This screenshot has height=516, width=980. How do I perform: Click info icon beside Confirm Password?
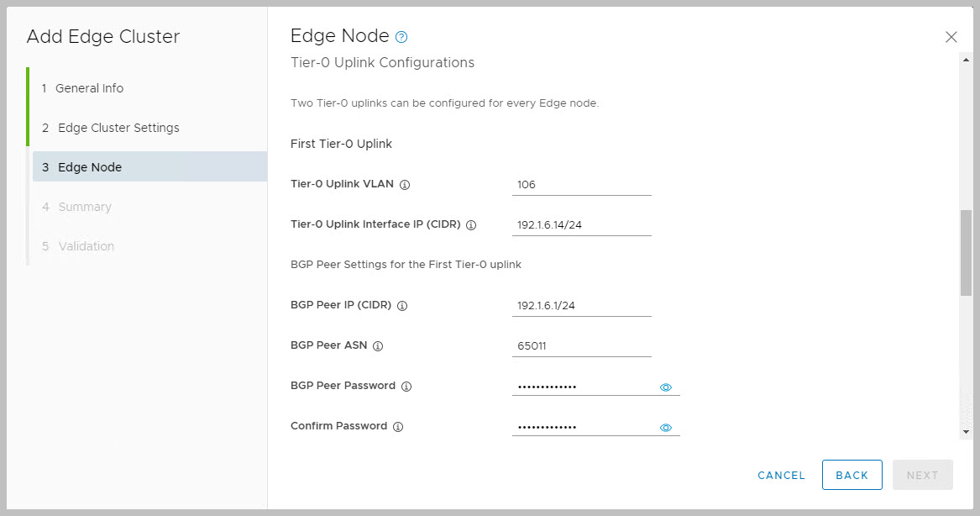398,427
